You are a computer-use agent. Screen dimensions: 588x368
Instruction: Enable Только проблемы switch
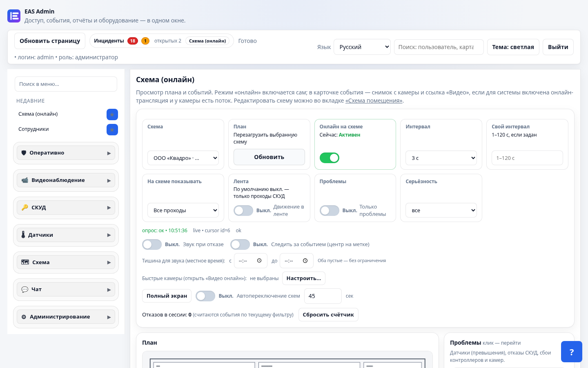click(x=330, y=211)
